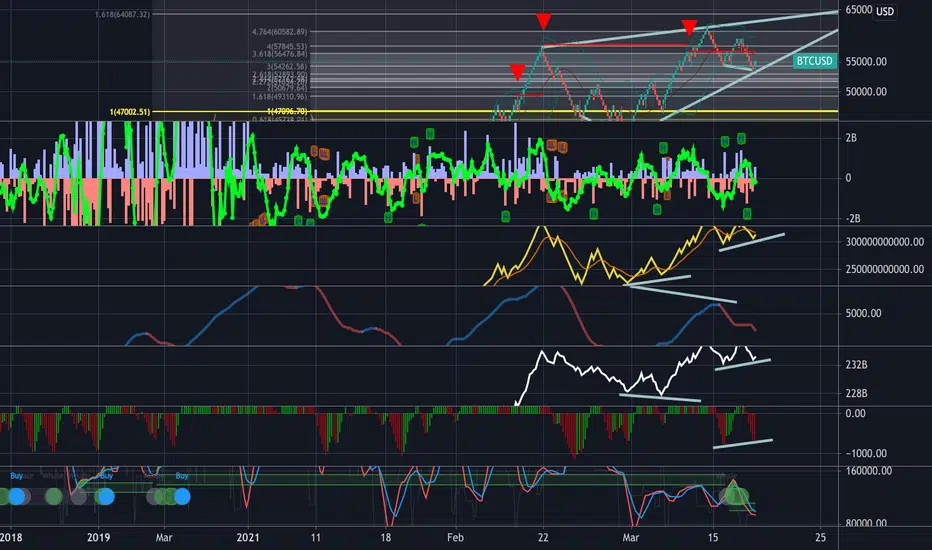The width and height of the screenshot is (932, 550).
Task: Click the 18 date axis label
Action: click(x=386, y=538)
